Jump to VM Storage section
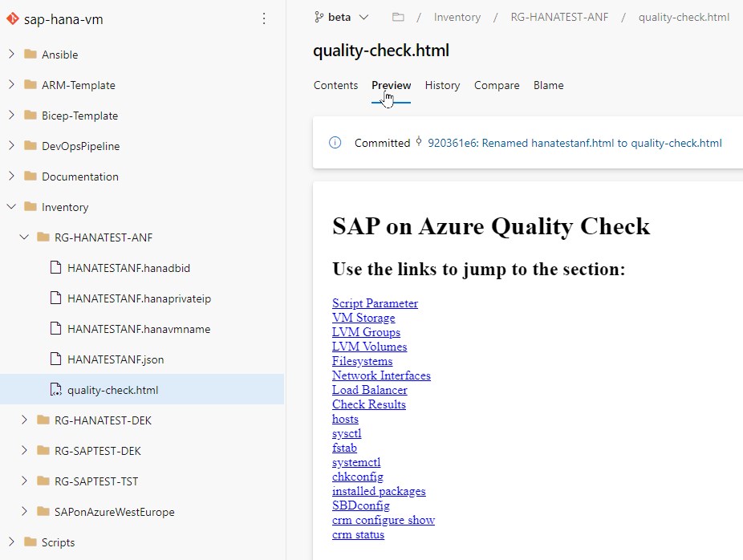743x560 pixels. click(363, 318)
